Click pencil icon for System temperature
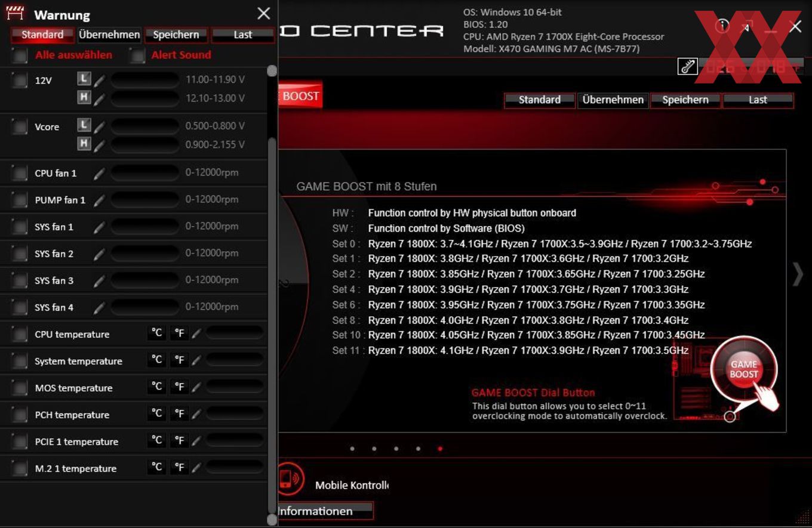Image resolution: width=812 pixels, height=528 pixels. coord(196,360)
